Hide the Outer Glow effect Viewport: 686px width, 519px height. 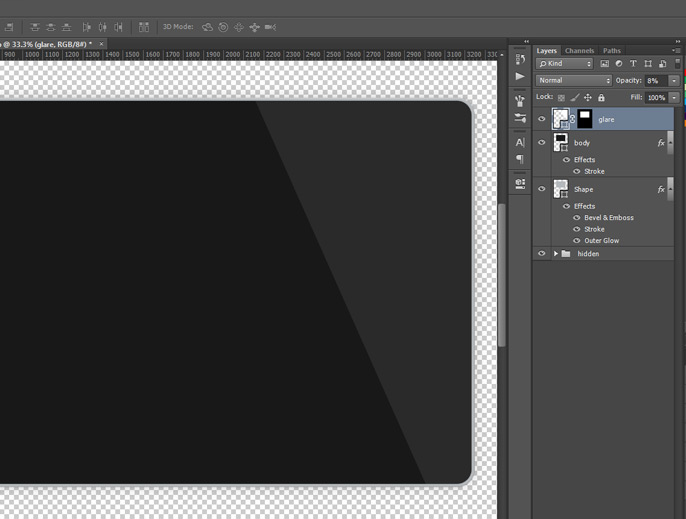click(577, 241)
